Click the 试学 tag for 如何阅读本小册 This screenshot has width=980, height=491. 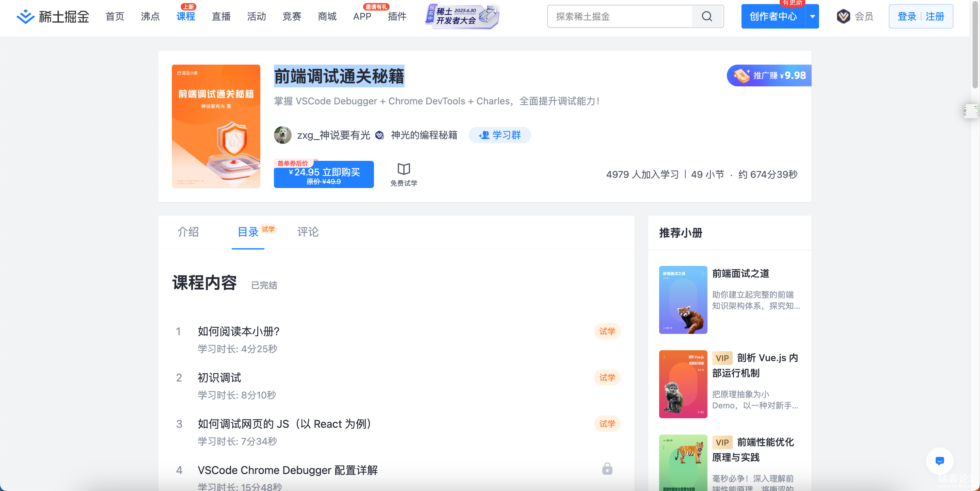coord(607,331)
